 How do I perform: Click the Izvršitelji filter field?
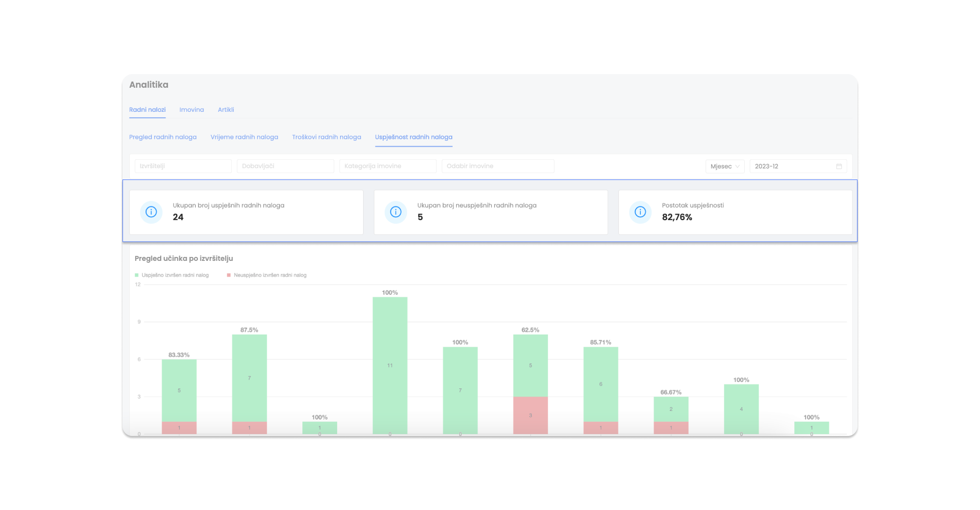(183, 166)
